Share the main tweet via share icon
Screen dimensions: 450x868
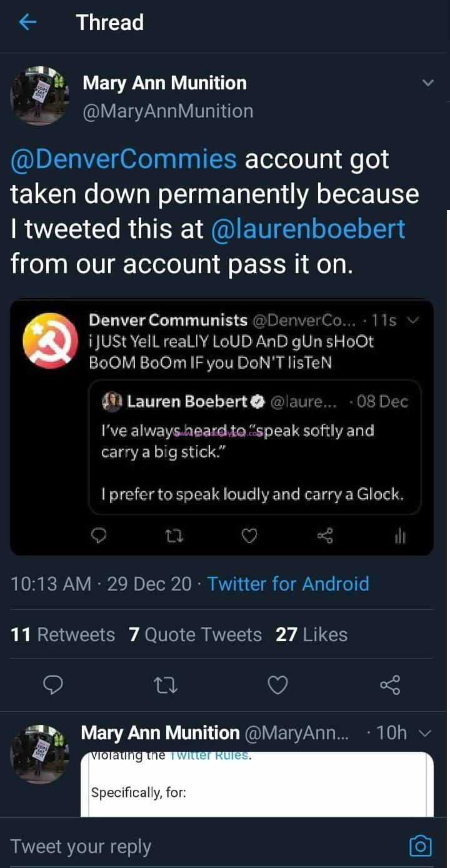(x=390, y=686)
